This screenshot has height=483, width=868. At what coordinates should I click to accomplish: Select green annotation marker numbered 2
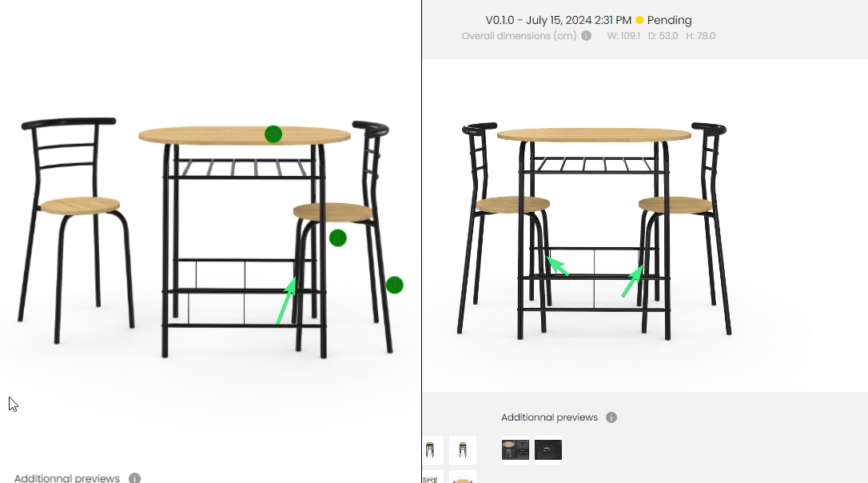[x=395, y=285]
